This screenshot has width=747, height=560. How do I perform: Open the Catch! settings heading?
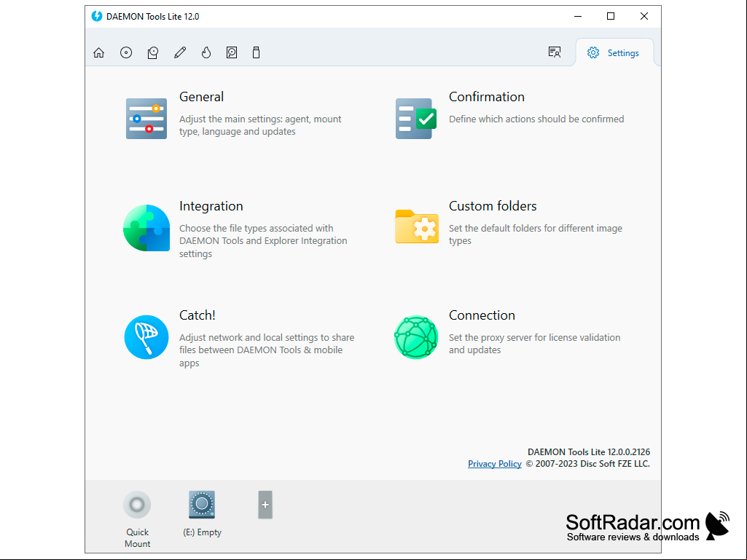(197, 315)
